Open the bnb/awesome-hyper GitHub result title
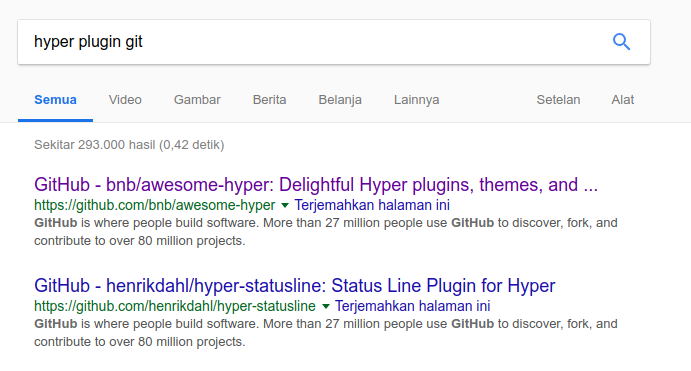Image resolution: width=691 pixels, height=371 pixels. click(x=316, y=185)
